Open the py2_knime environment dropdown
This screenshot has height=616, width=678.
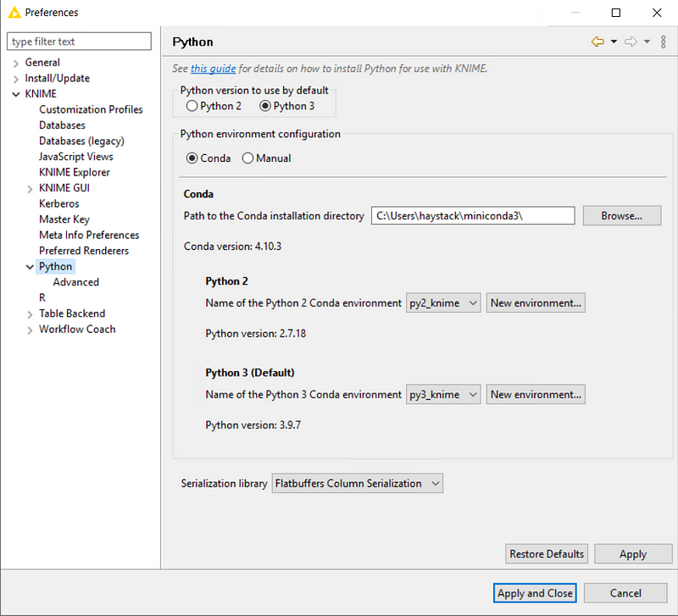(x=443, y=303)
